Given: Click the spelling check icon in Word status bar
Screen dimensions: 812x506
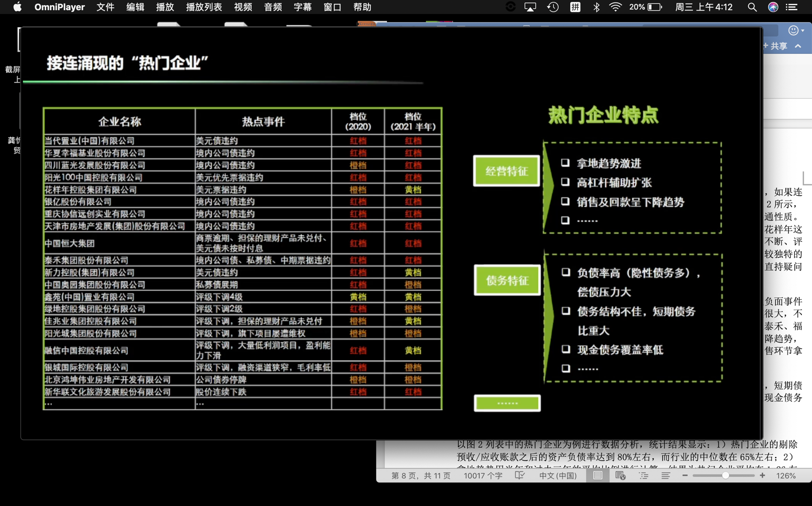Looking at the screenshot, I should [x=520, y=475].
